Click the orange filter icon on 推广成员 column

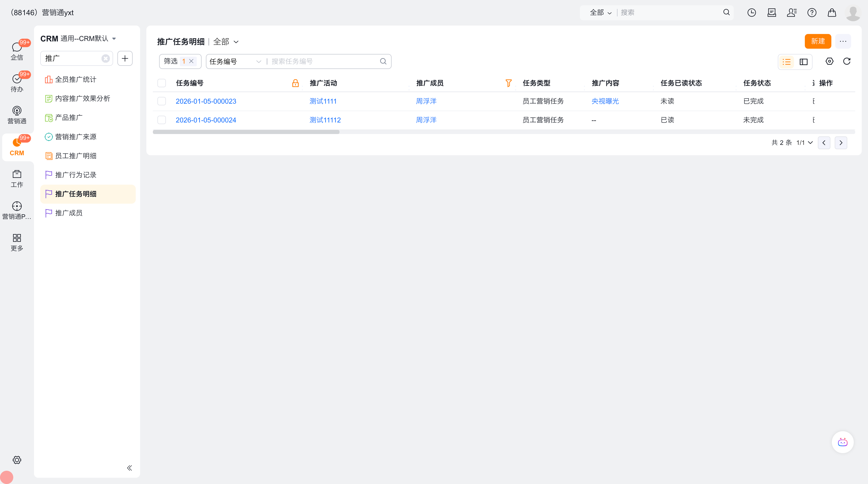click(x=509, y=83)
